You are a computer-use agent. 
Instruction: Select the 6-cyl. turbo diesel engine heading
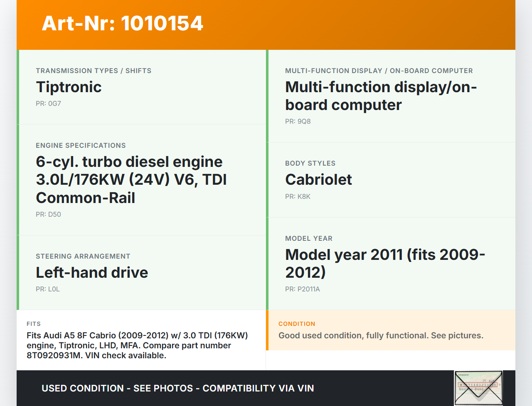pyautogui.click(x=131, y=179)
